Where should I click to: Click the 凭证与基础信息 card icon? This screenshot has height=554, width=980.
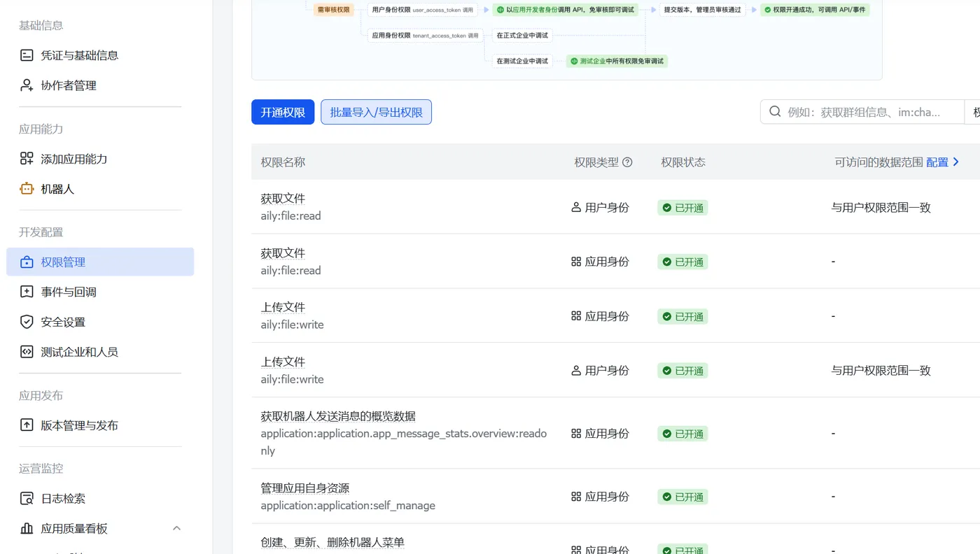(27, 55)
